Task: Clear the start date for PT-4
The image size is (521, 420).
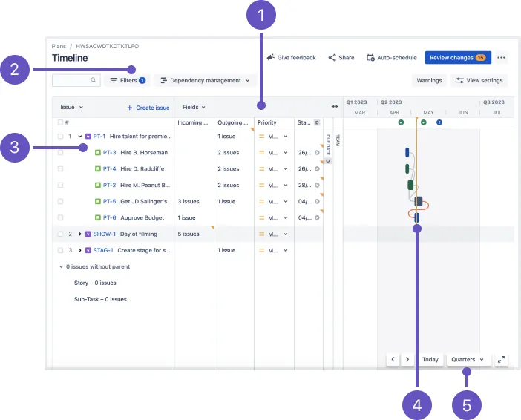Action: coord(317,168)
